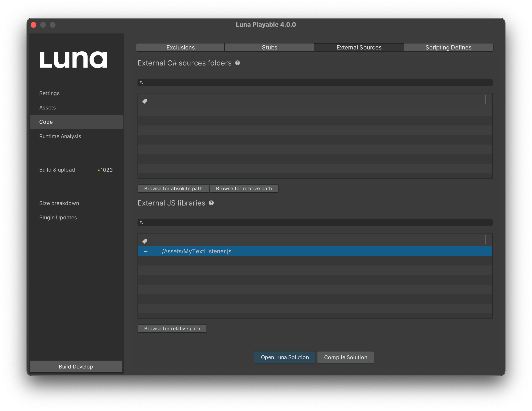Click the External C# sources folders heading

(185, 63)
